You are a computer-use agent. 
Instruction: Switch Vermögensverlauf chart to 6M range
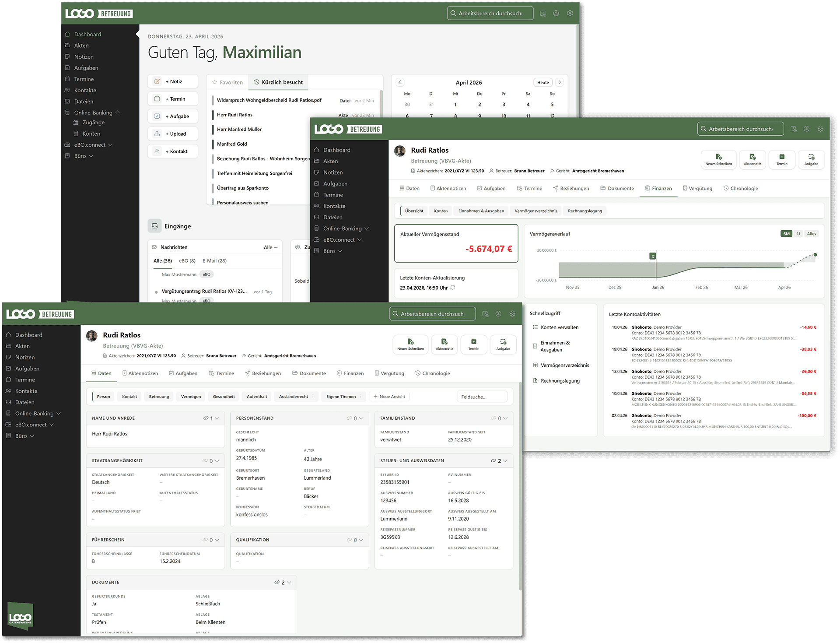pyautogui.click(x=786, y=234)
